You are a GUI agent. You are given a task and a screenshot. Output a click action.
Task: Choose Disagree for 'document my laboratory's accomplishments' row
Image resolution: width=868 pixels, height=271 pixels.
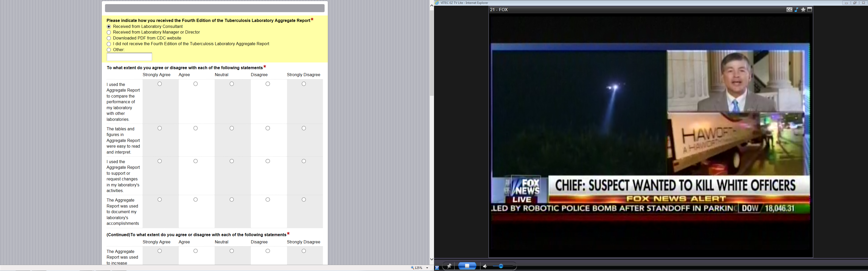coord(268,200)
